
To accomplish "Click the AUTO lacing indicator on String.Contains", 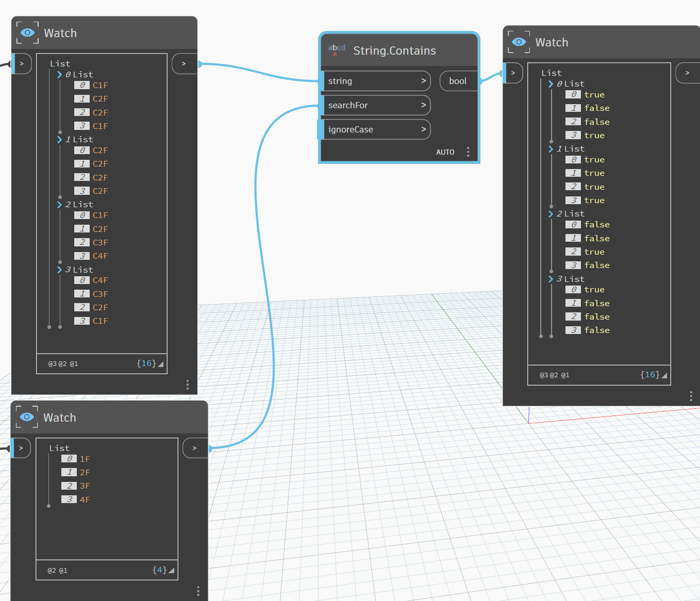I will click(x=445, y=152).
